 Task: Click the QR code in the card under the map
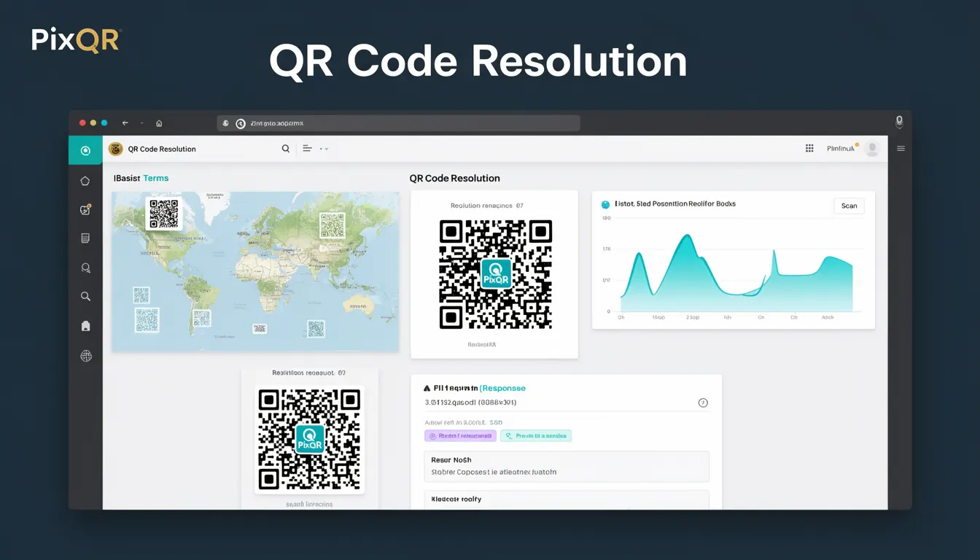309,440
